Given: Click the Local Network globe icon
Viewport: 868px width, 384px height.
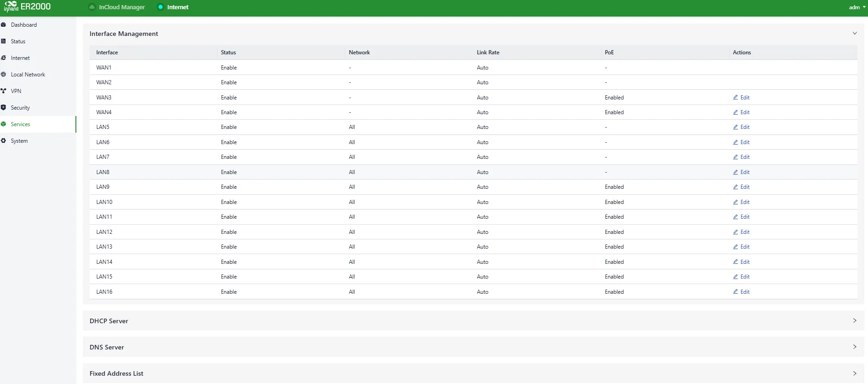Looking at the screenshot, I should click(x=4, y=74).
